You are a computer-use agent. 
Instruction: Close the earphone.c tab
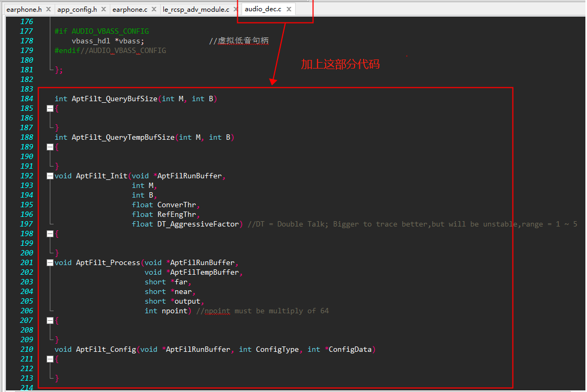point(154,9)
